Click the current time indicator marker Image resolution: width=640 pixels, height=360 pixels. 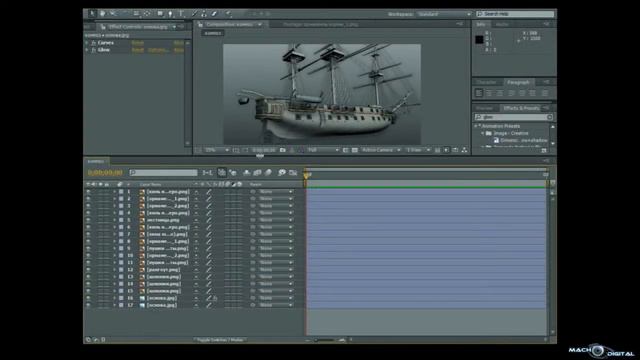(306, 175)
